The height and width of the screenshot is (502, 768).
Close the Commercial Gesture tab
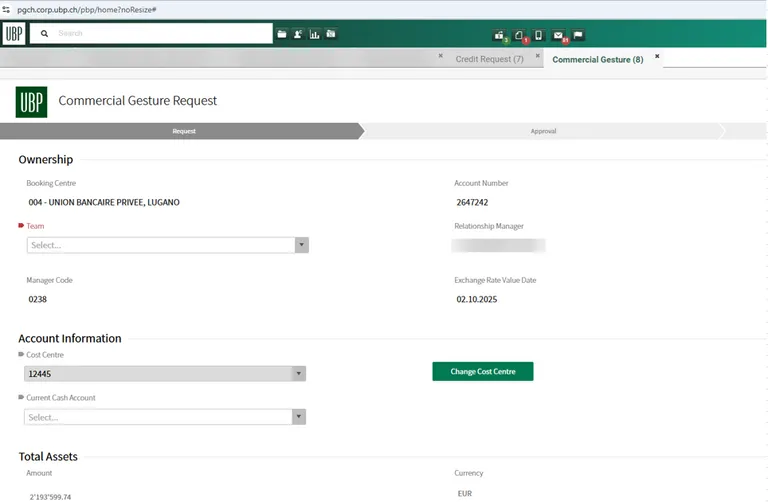(657, 57)
